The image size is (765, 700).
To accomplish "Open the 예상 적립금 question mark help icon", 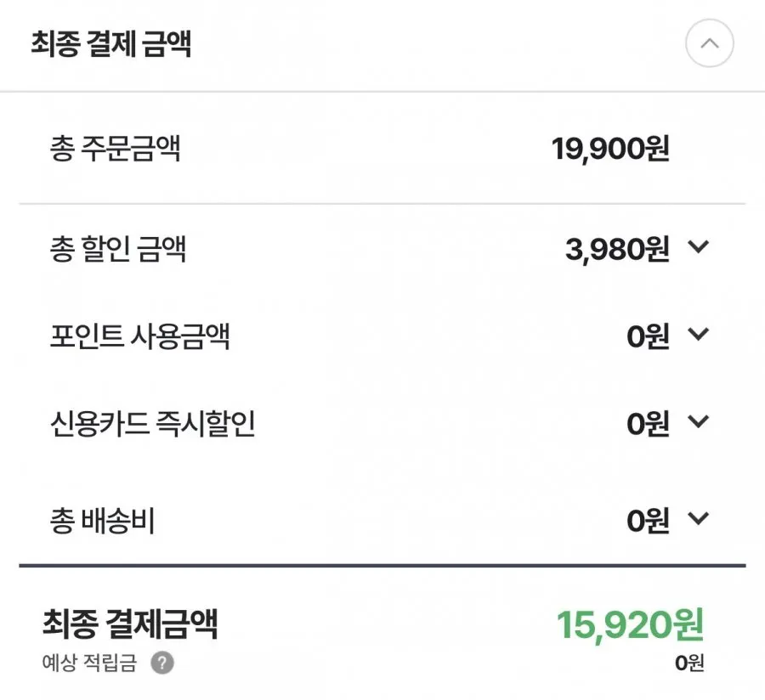I will click(x=162, y=663).
